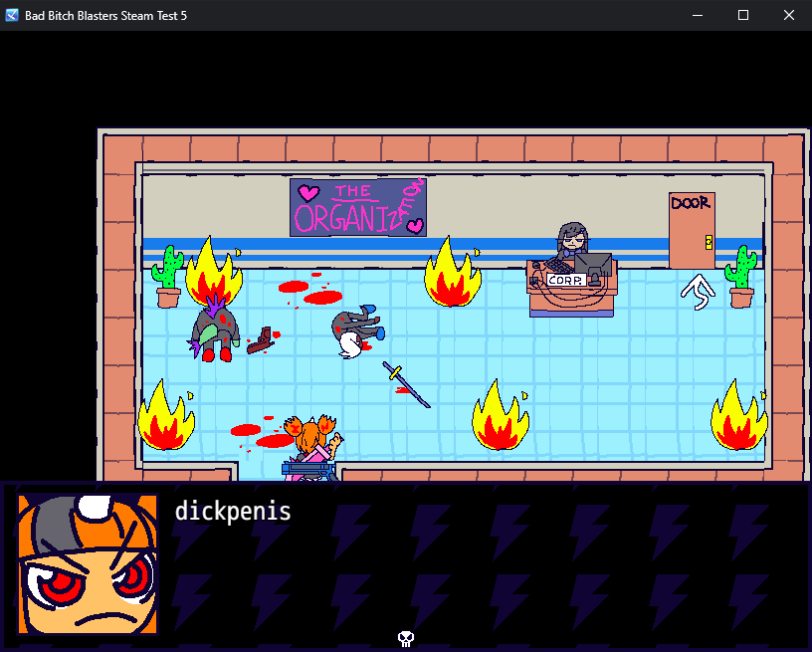The height and width of the screenshot is (652, 812).
Task: Maximize the game window
Action: pos(742,15)
